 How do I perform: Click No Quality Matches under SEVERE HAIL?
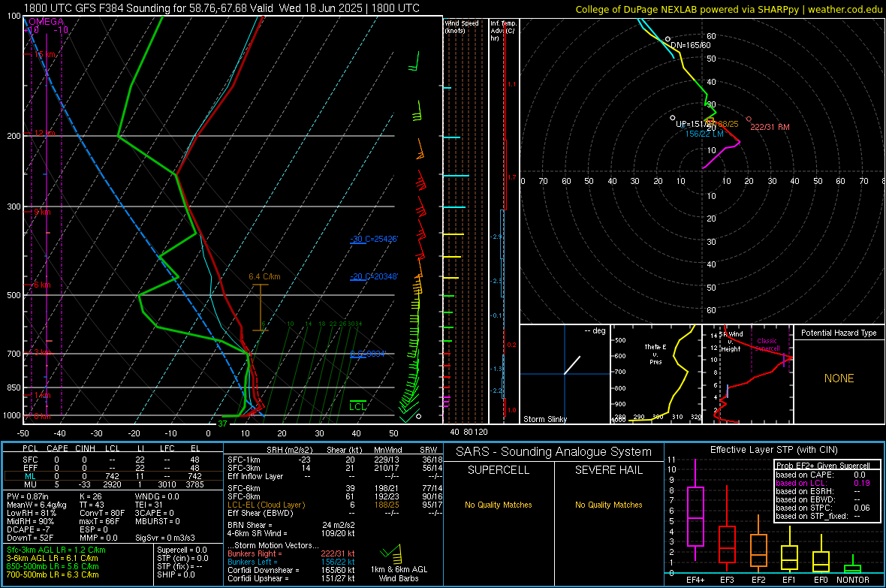608,505
